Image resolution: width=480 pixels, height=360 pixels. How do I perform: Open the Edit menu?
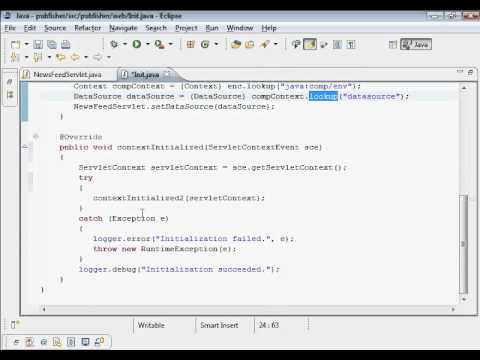pos(30,28)
